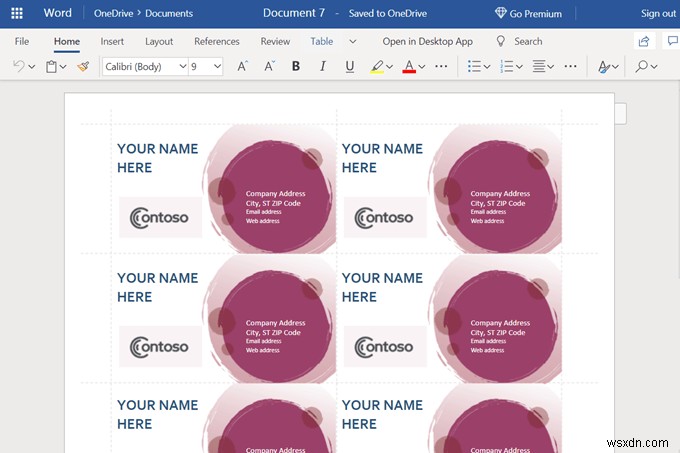This screenshot has width=680, height=453.
Task: Decrease font size with shrink icon
Action: (268, 67)
